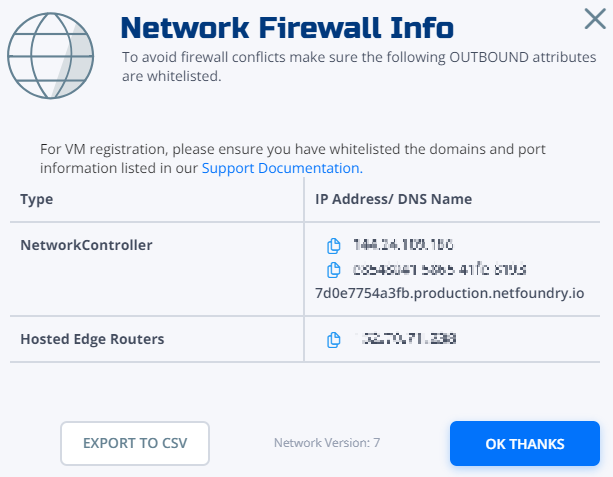The image size is (613, 477).
Task: Click the blurred Hosted Edge Routers IP value
Action: [x=406, y=339]
